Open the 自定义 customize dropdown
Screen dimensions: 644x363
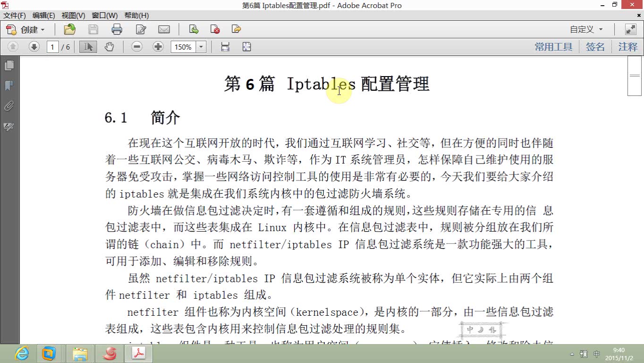pos(586,29)
